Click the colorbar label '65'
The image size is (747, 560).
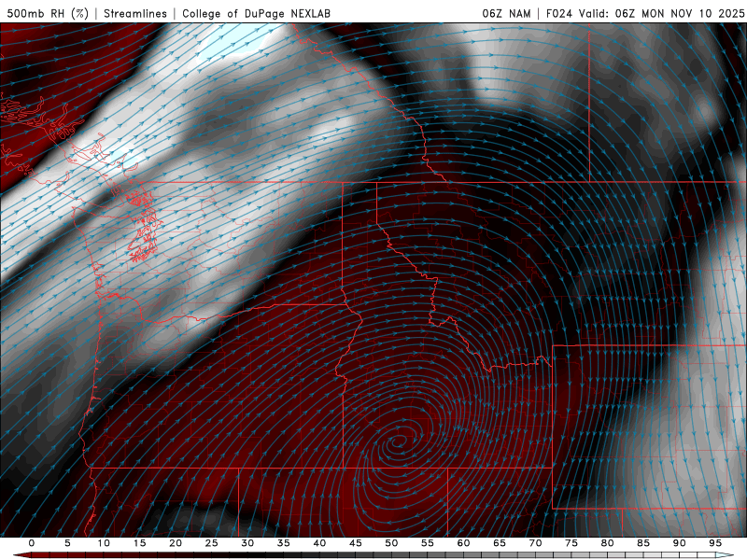pos(500,543)
